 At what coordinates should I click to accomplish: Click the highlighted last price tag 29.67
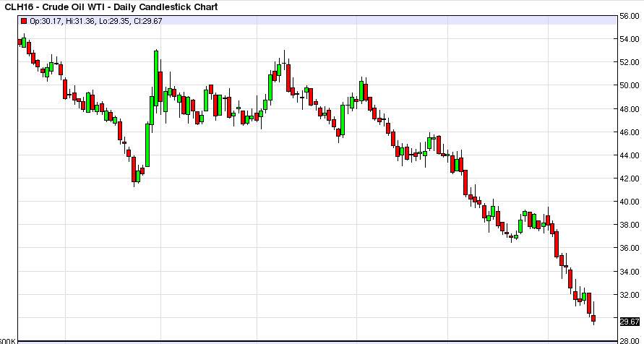click(630, 322)
